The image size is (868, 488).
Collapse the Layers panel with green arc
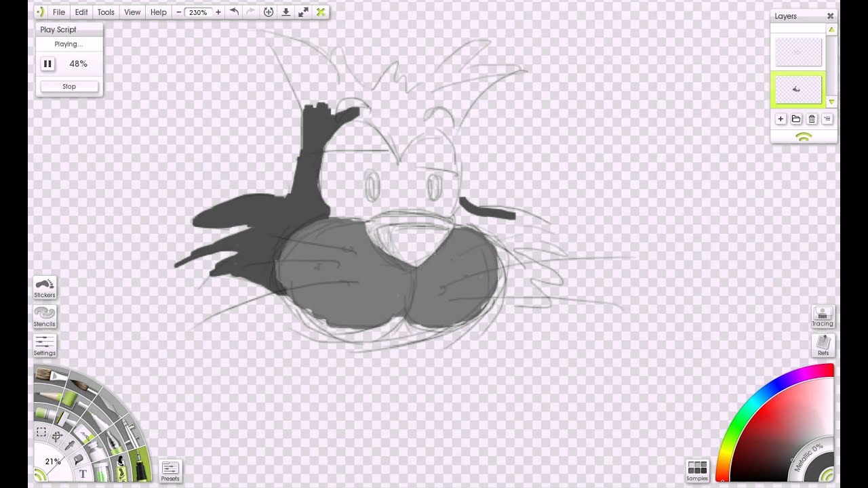pos(804,137)
